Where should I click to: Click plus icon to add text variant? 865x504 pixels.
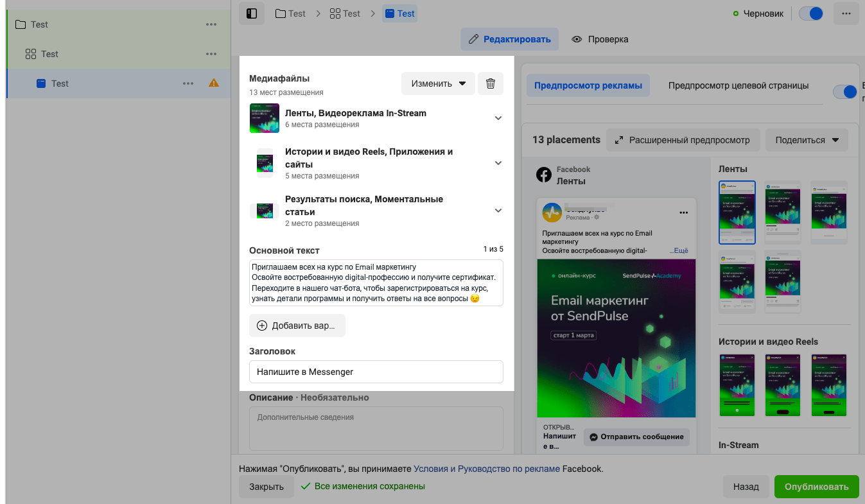tap(262, 326)
